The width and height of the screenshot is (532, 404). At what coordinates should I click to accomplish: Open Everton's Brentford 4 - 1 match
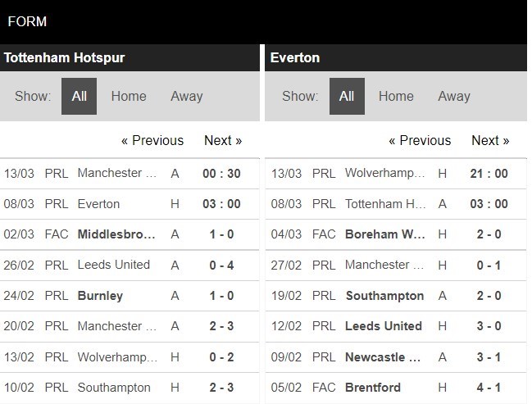[373, 387]
